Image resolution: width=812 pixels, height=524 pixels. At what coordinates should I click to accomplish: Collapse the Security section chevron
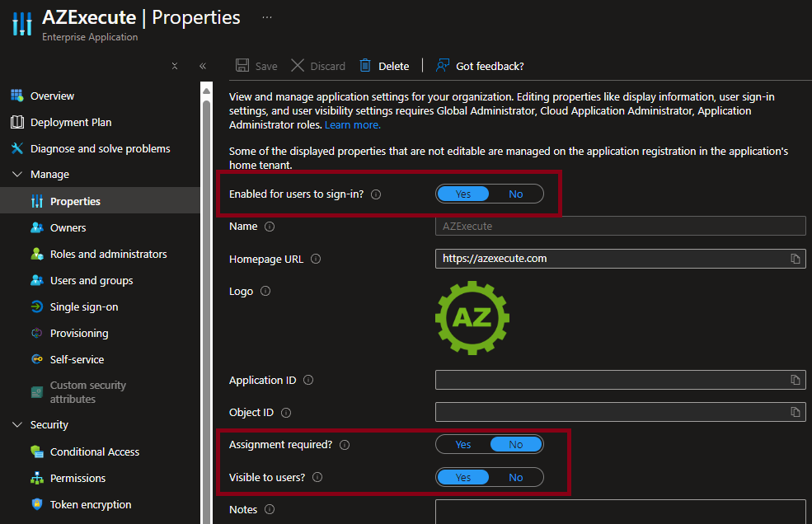pos(17,424)
